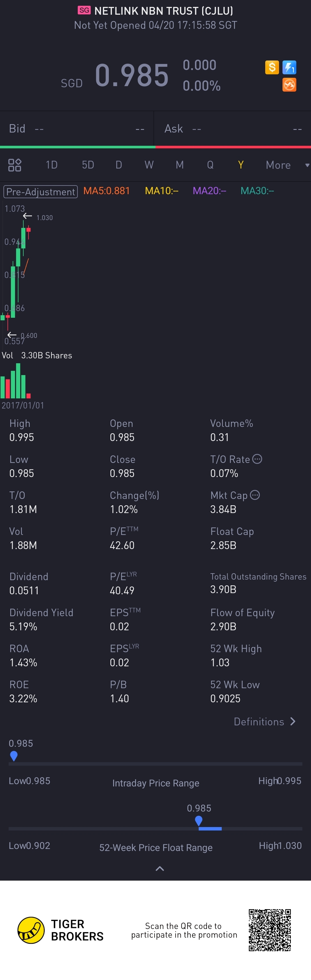311x980 pixels.
Task: Tap the SG market flag badge
Action: coord(84,10)
